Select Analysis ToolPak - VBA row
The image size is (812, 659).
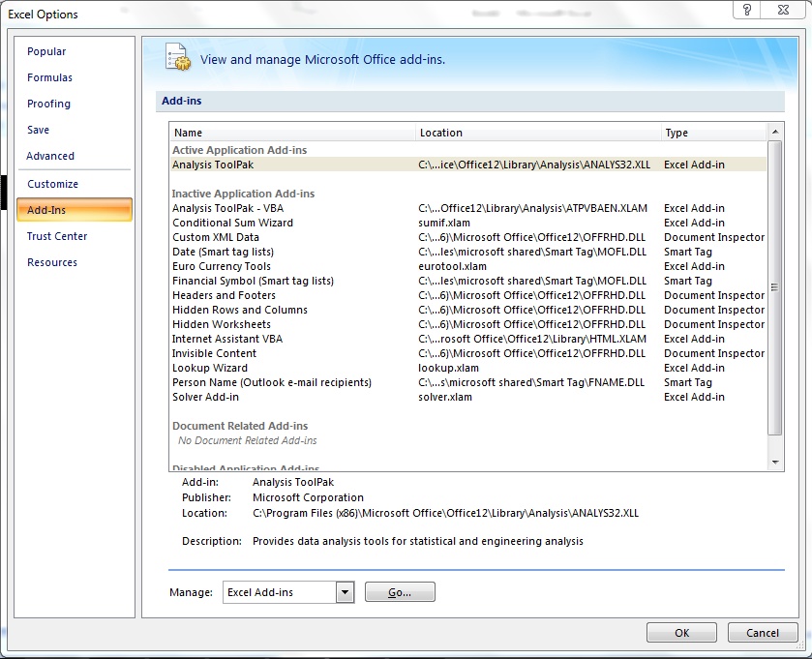227,208
